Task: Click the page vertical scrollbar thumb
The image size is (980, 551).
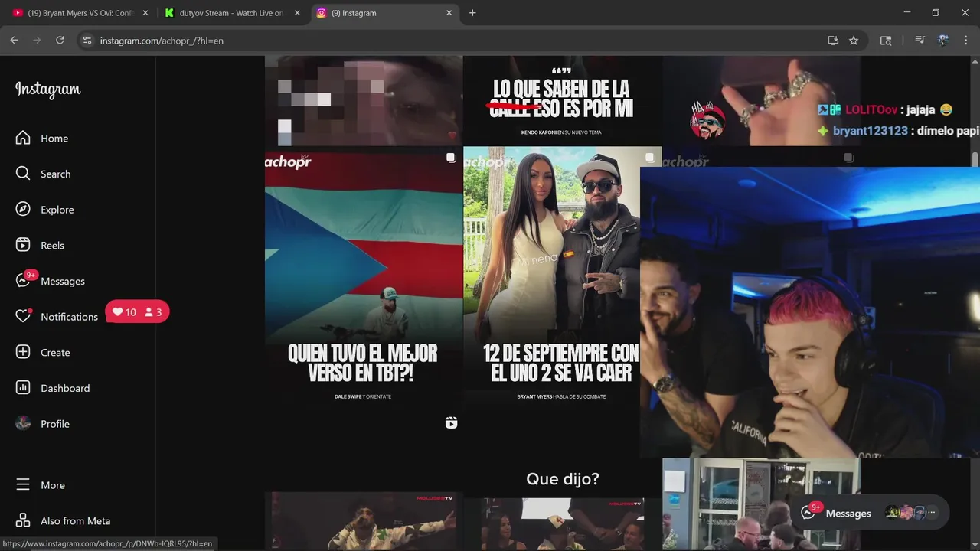Action: pyautogui.click(x=975, y=158)
